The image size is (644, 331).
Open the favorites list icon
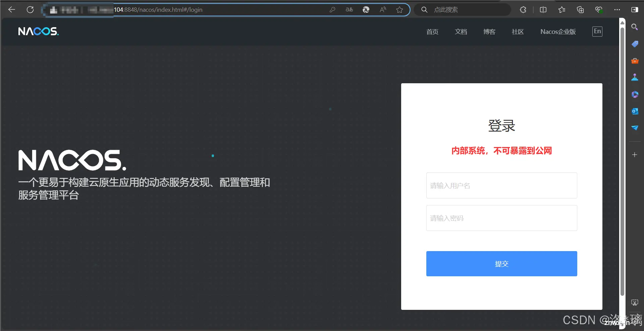pyautogui.click(x=562, y=10)
